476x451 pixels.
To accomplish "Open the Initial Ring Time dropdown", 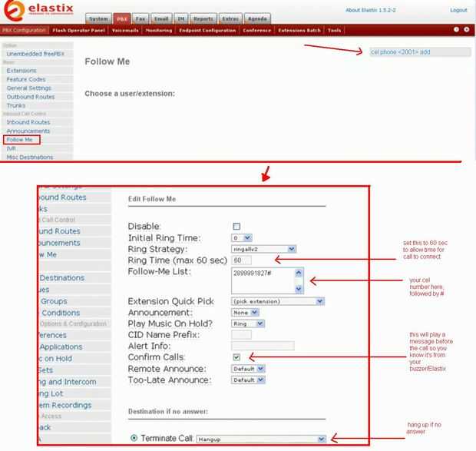I will [x=242, y=238].
